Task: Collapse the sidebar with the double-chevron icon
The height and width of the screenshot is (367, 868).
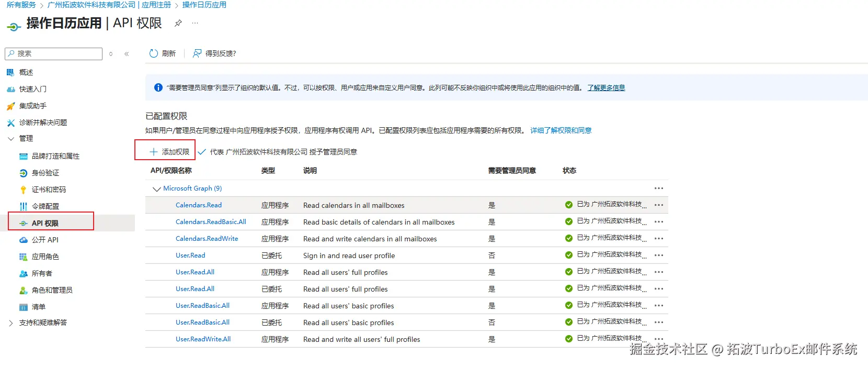Action: click(127, 54)
